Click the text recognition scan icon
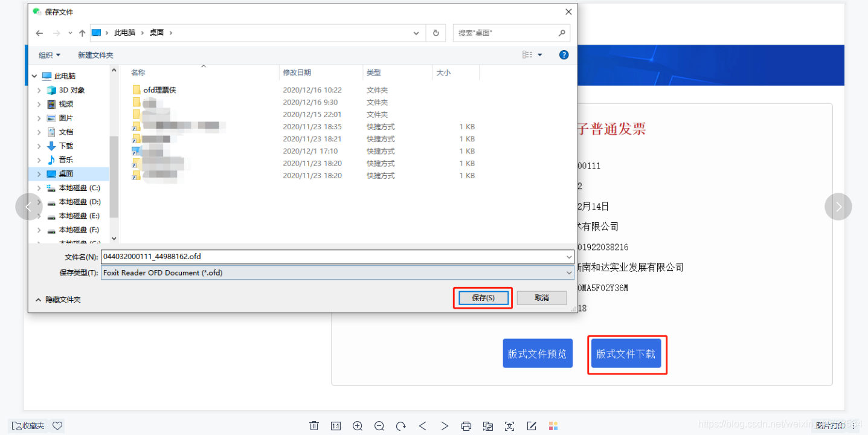The height and width of the screenshot is (435, 868). click(x=510, y=426)
